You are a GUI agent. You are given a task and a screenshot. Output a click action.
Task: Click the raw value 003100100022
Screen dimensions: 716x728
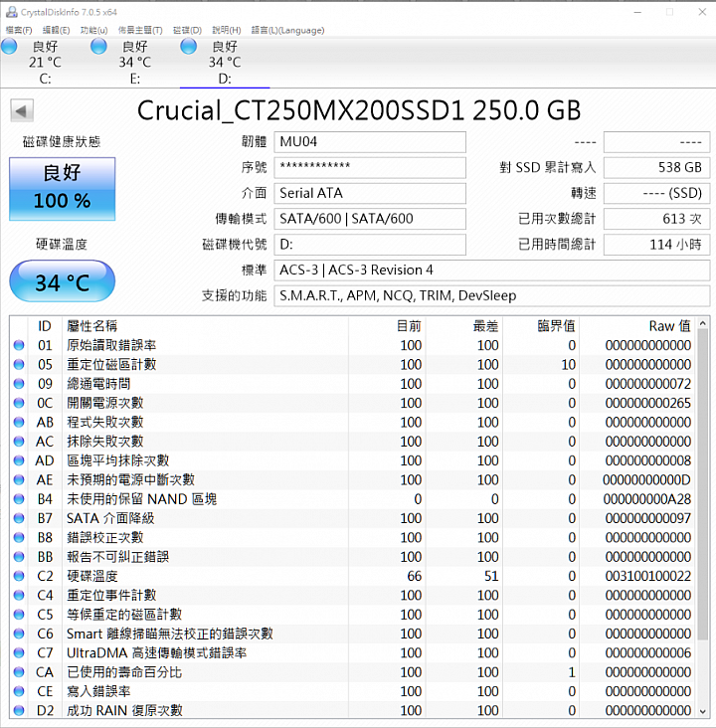coord(647,576)
